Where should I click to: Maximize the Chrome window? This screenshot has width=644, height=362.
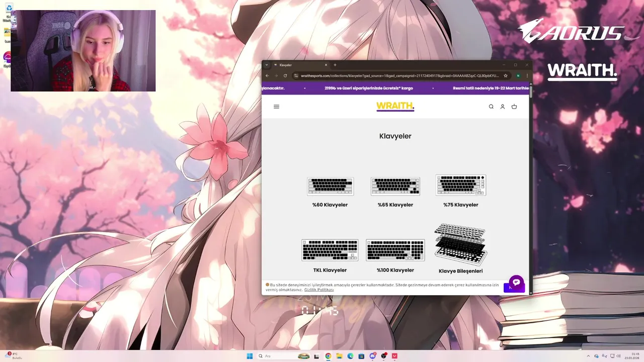coord(515,65)
